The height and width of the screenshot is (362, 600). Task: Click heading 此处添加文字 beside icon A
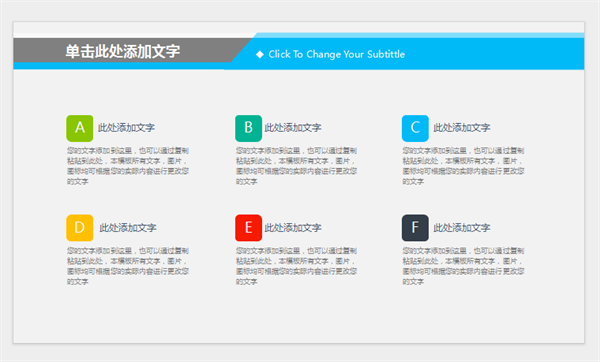(x=126, y=128)
